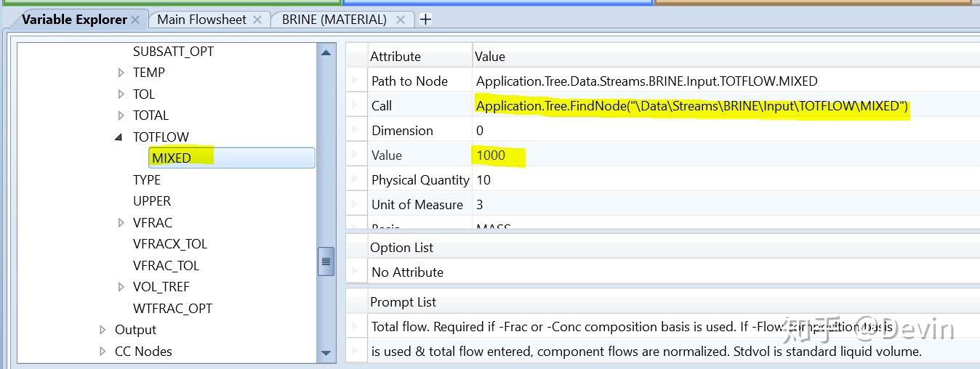Add a new tab with plus icon
Image resolution: width=980 pixels, height=369 pixels.
click(x=426, y=20)
